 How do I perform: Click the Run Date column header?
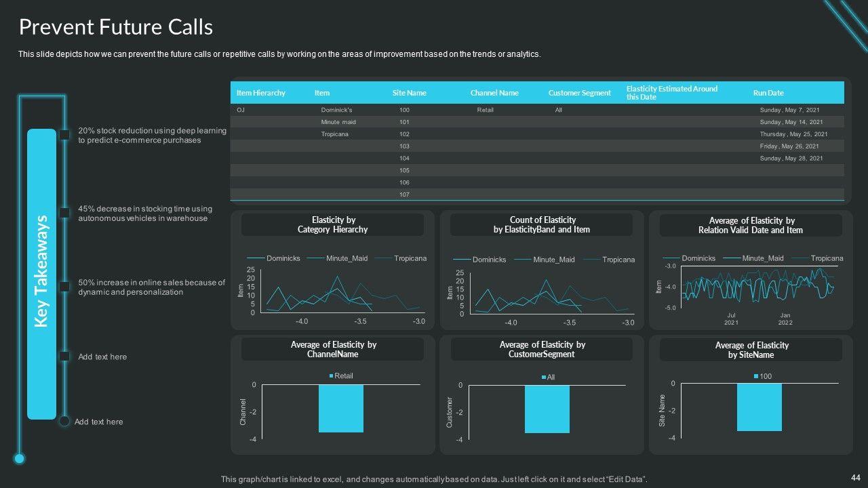(x=768, y=93)
